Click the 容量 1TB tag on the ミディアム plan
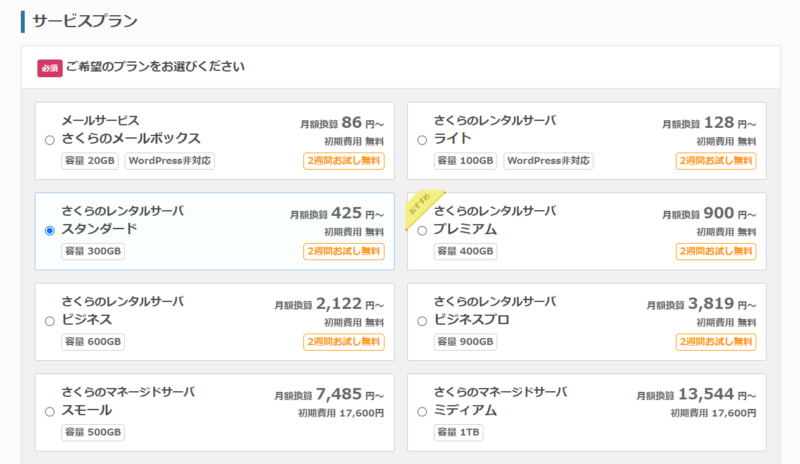This screenshot has height=464, width=800. tap(459, 432)
